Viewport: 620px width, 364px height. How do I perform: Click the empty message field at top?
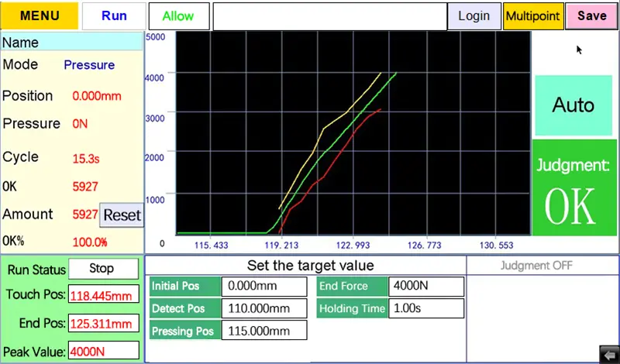pos(330,16)
